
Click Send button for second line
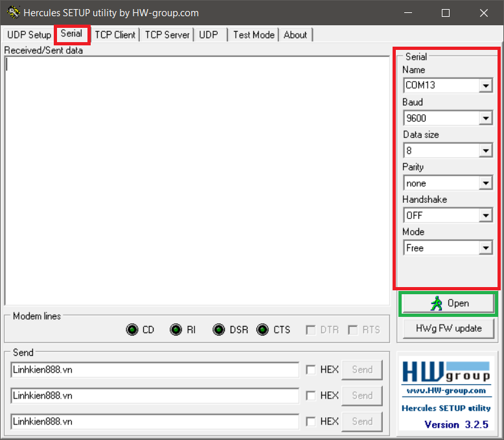pyautogui.click(x=362, y=395)
